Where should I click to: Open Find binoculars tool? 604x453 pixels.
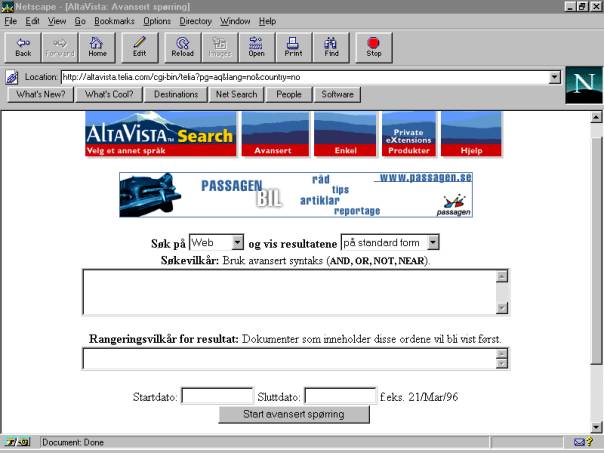point(331,48)
